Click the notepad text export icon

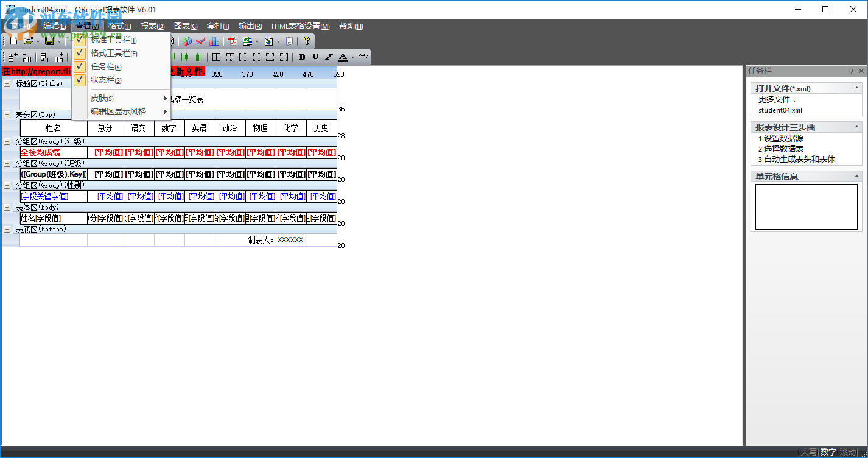coord(289,41)
